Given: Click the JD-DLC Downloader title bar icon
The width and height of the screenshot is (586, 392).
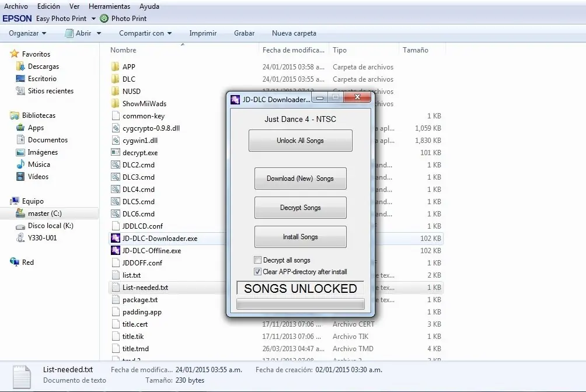Looking at the screenshot, I should point(235,99).
